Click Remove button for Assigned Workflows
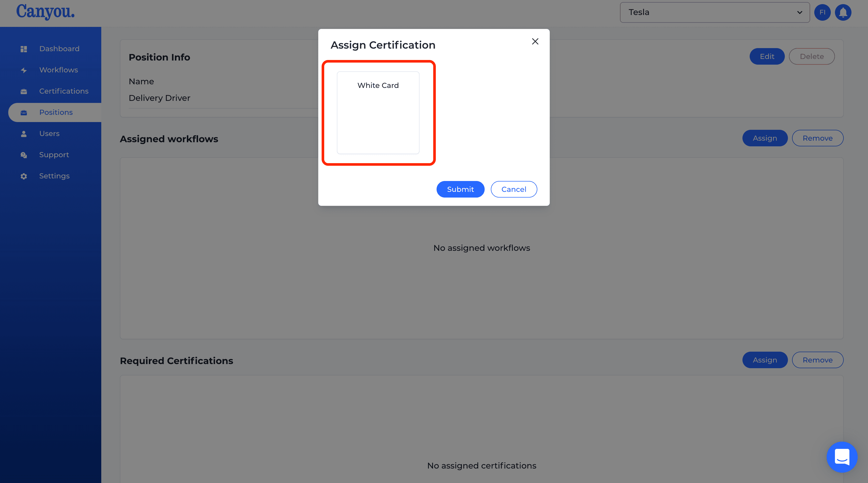The image size is (868, 483). pos(818,138)
